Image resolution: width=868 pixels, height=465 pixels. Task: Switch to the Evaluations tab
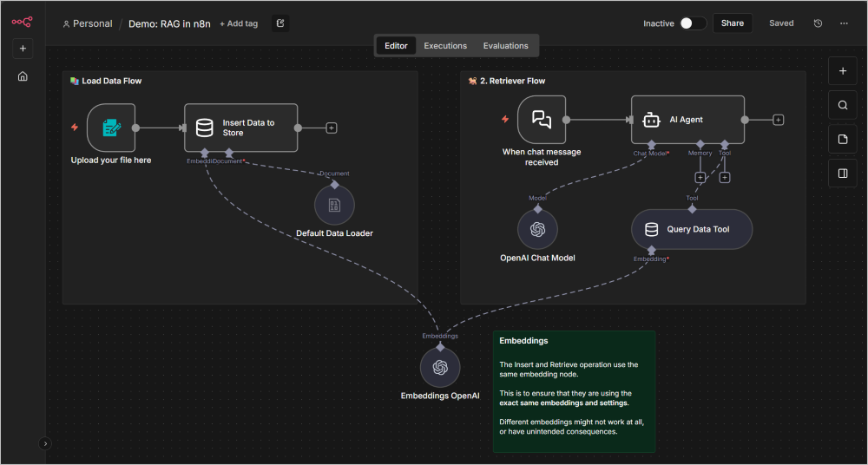point(505,46)
